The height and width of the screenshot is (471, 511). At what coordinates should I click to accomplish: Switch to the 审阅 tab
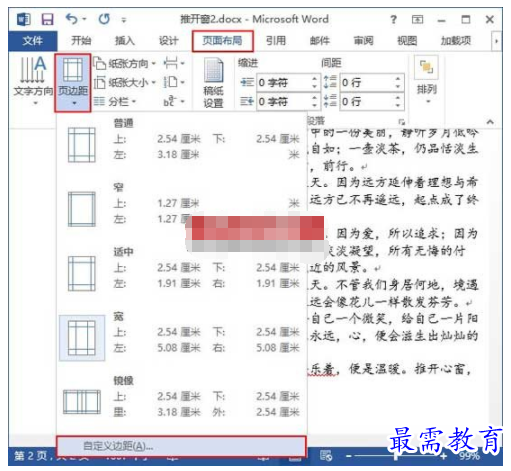[363, 41]
